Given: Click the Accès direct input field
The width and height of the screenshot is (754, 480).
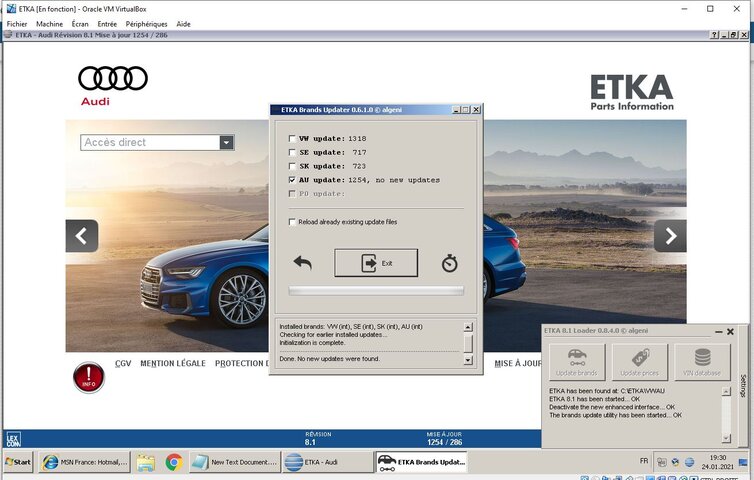Looking at the screenshot, I should pyautogui.click(x=150, y=142).
